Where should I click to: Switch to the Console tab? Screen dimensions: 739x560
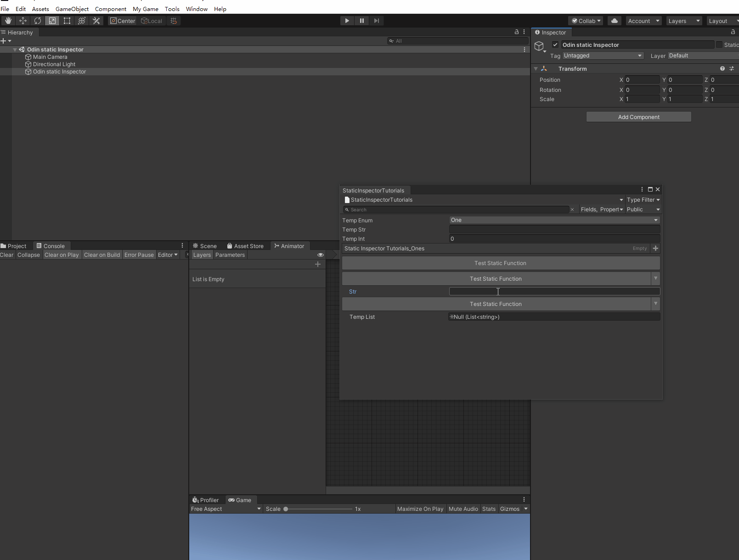(x=51, y=246)
